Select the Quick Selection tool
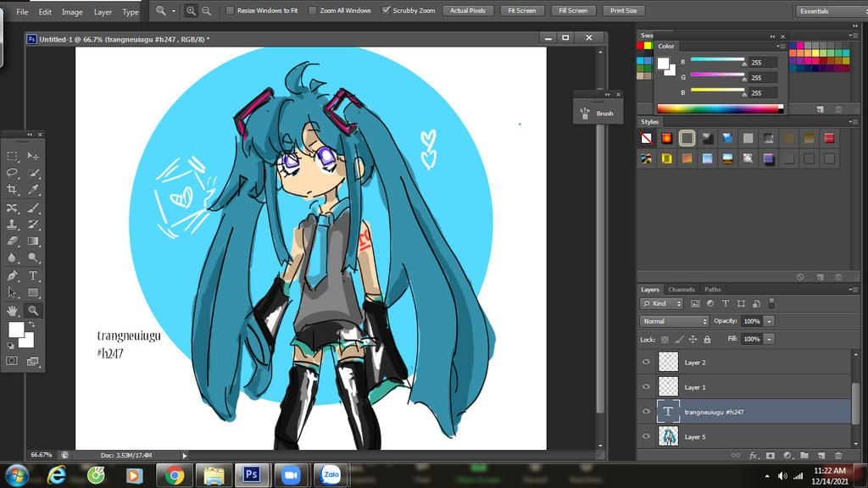The image size is (868, 488). click(33, 173)
